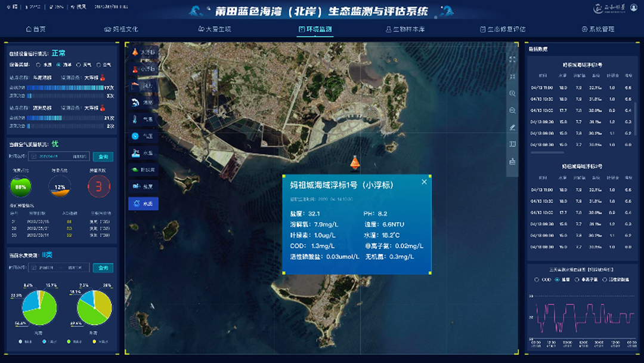Activate the map drawing pencil tool

pos(512,127)
